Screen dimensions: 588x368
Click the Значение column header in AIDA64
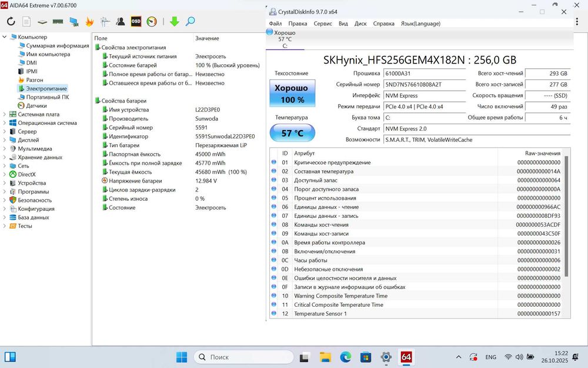207,38
